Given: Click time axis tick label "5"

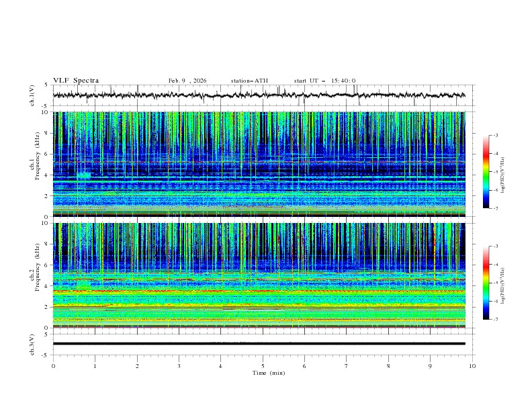Looking at the screenshot, I should pos(263,366).
